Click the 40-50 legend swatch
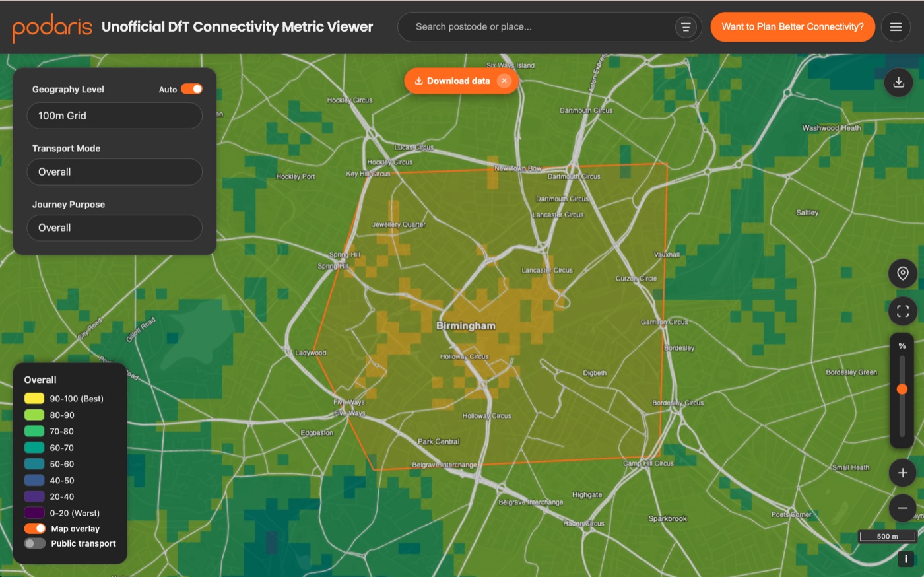The width and height of the screenshot is (924, 577). pos(34,481)
